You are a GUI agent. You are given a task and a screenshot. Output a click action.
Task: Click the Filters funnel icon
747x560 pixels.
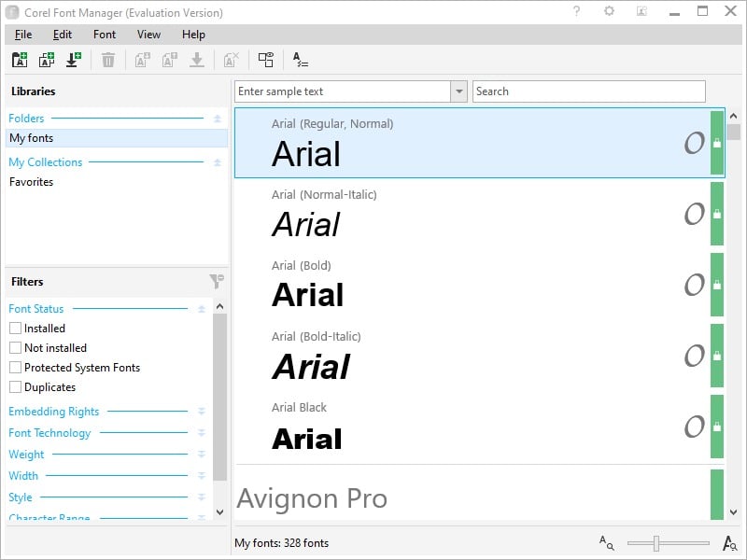(x=217, y=282)
